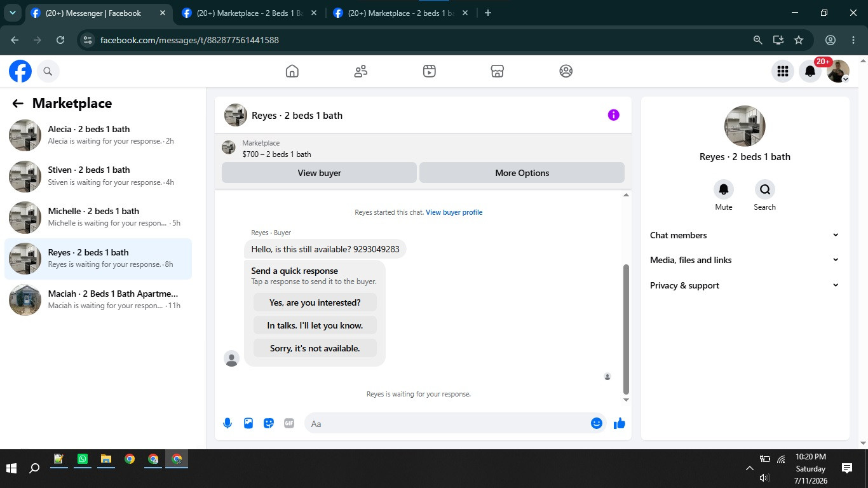Open the Groups icon in the top navigation
Image resolution: width=868 pixels, height=488 pixels.
[566, 71]
